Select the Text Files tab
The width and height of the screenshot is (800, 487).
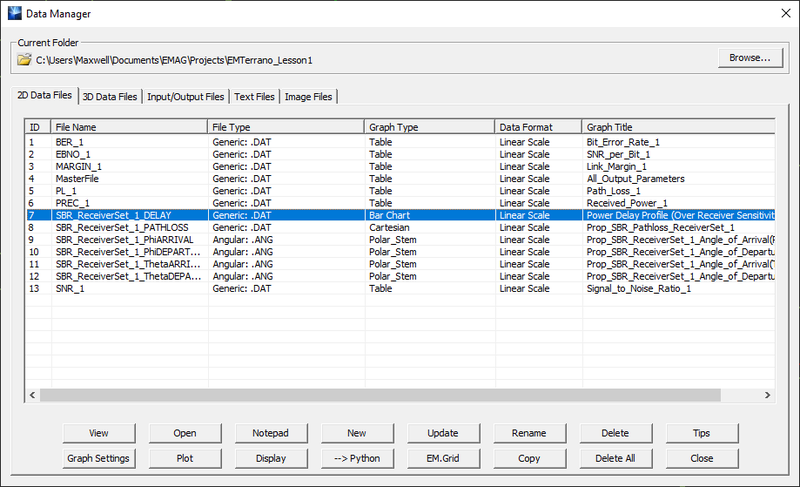pyautogui.click(x=254, y=96)
